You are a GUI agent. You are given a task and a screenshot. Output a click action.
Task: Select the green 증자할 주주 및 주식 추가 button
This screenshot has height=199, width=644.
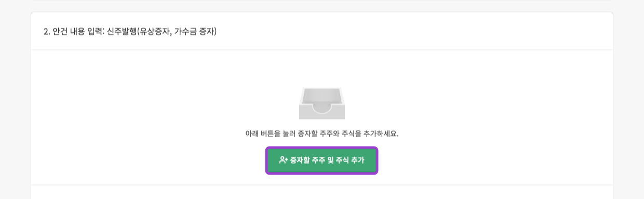click(x=321, y=161)
